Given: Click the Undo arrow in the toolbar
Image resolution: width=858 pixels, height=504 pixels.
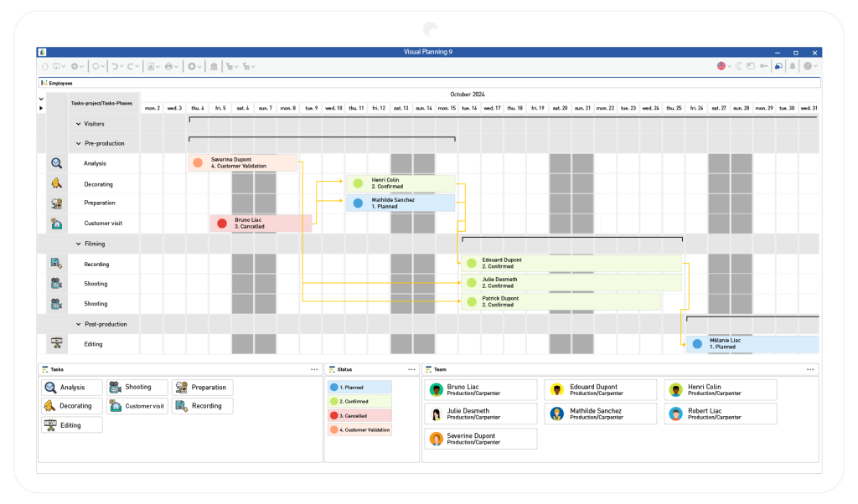Looking at the screenshot, I should click(x=115, y=66).
